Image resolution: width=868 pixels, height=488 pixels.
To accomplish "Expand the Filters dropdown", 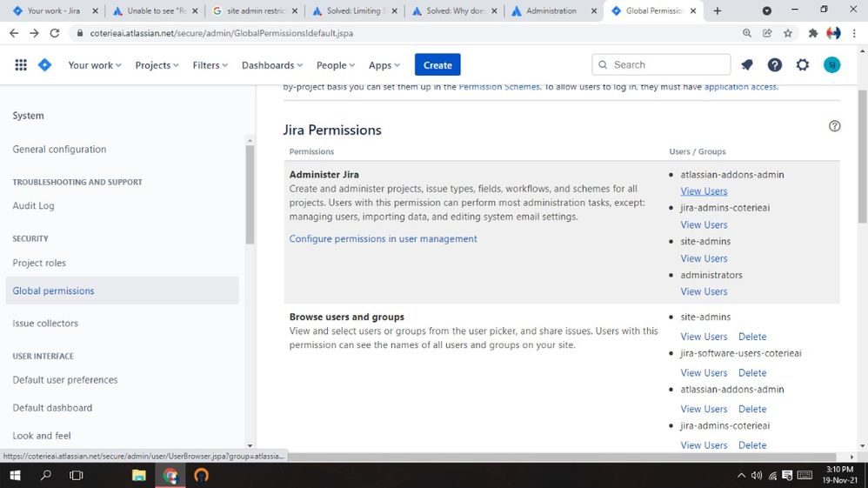I will 210,65.
